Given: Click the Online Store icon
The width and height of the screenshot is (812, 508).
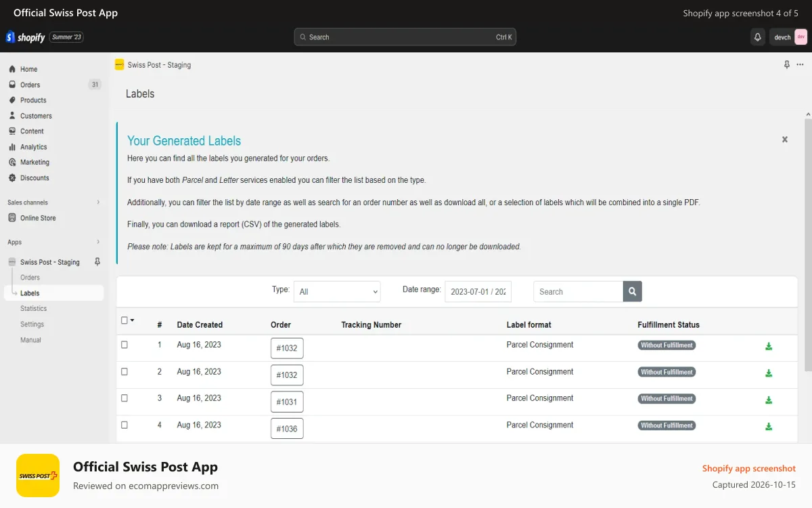Looking at the screenshot, I should click(12, 218).
